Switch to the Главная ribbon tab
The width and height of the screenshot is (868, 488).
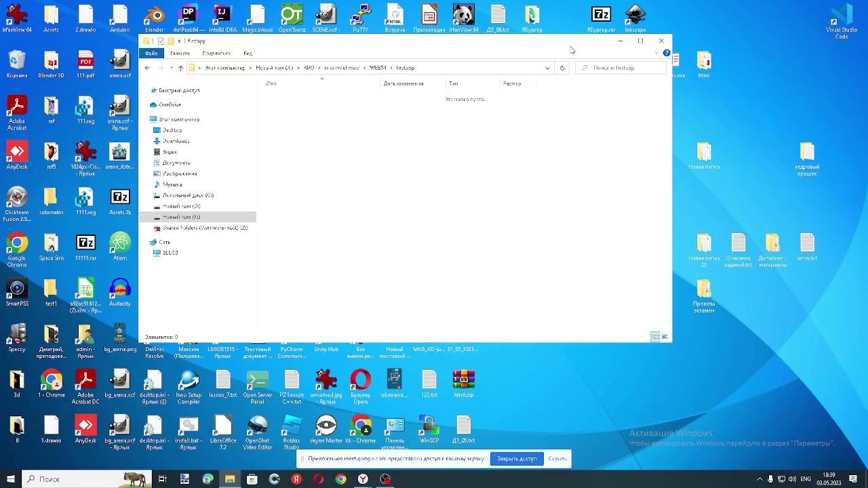(x=180, y=53)
